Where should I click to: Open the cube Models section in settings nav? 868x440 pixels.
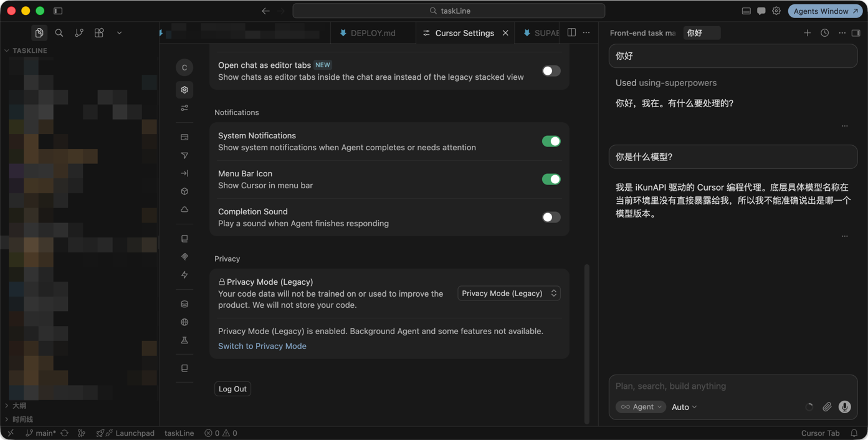[184, 191]
